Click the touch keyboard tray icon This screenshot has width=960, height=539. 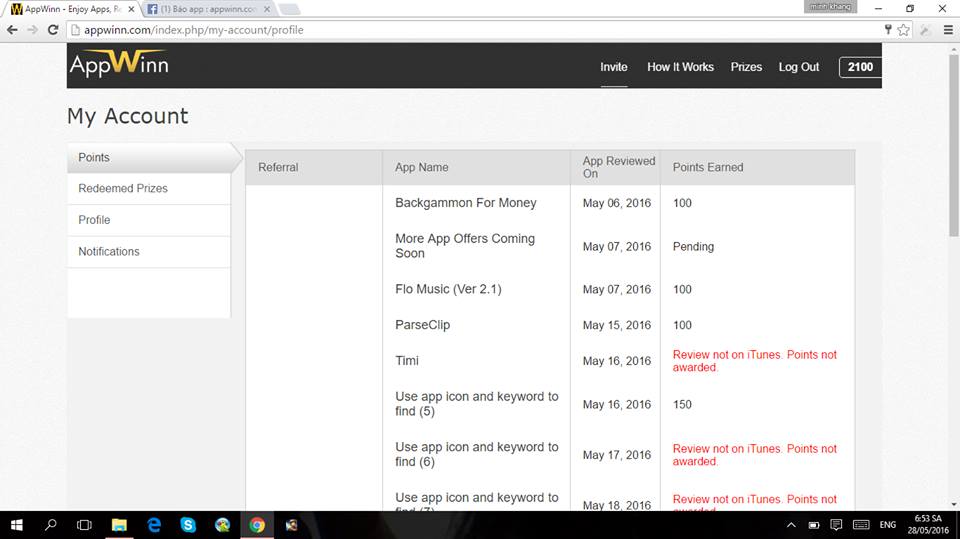click(x=861, y=525)
